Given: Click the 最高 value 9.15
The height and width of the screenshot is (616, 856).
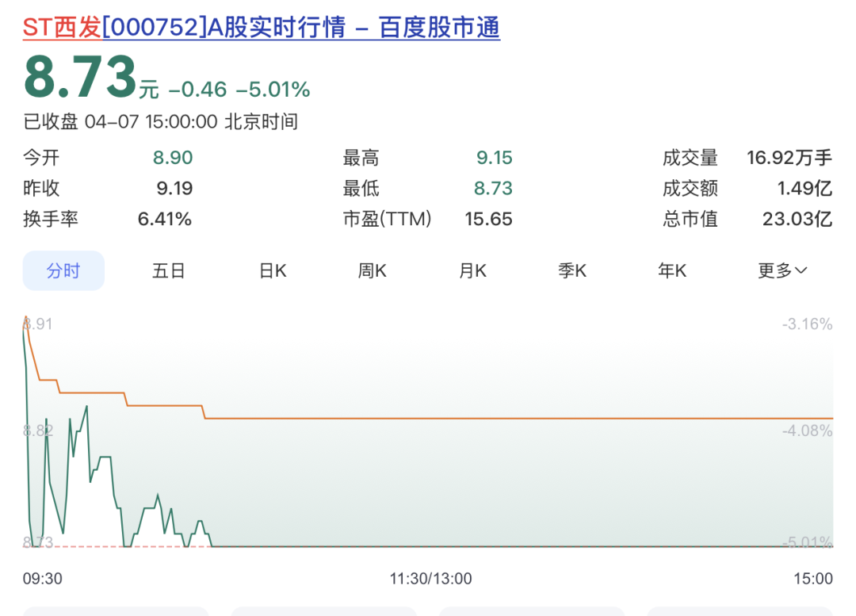Looking at the screenshot, I should pyautogui.click(x=494, y=158).
